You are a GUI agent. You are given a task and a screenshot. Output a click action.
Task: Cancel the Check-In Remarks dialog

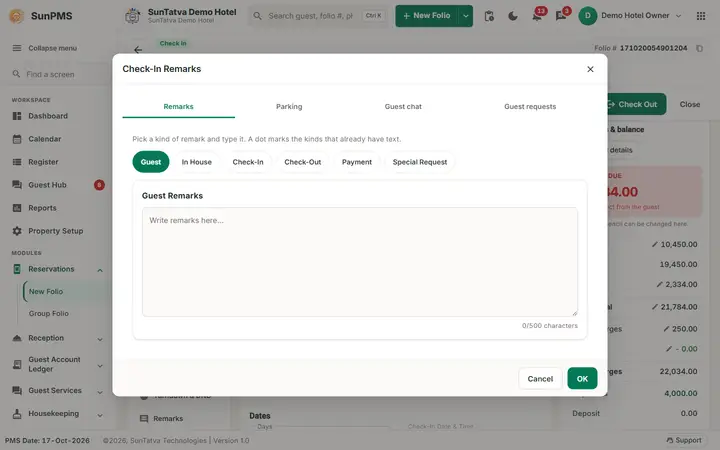[540, 378]
